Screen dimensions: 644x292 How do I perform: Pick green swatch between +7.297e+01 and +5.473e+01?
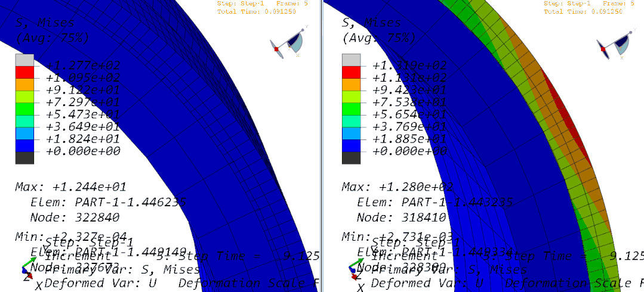click(24, 108)
